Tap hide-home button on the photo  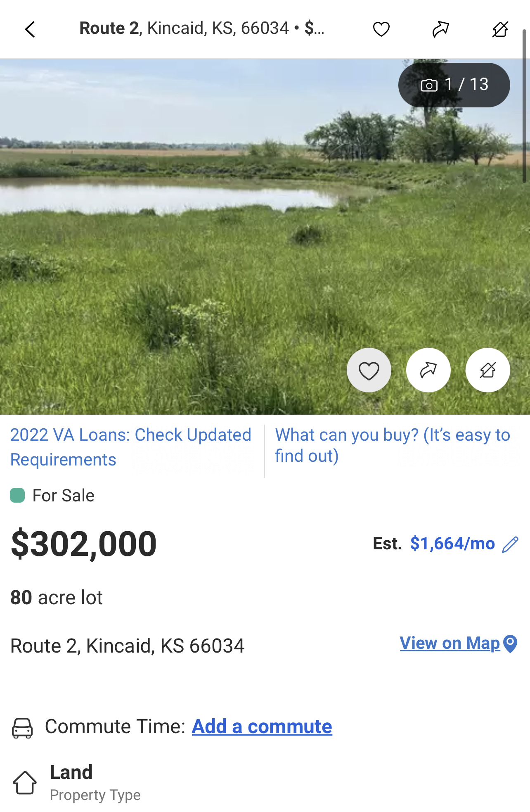point(487,370)
